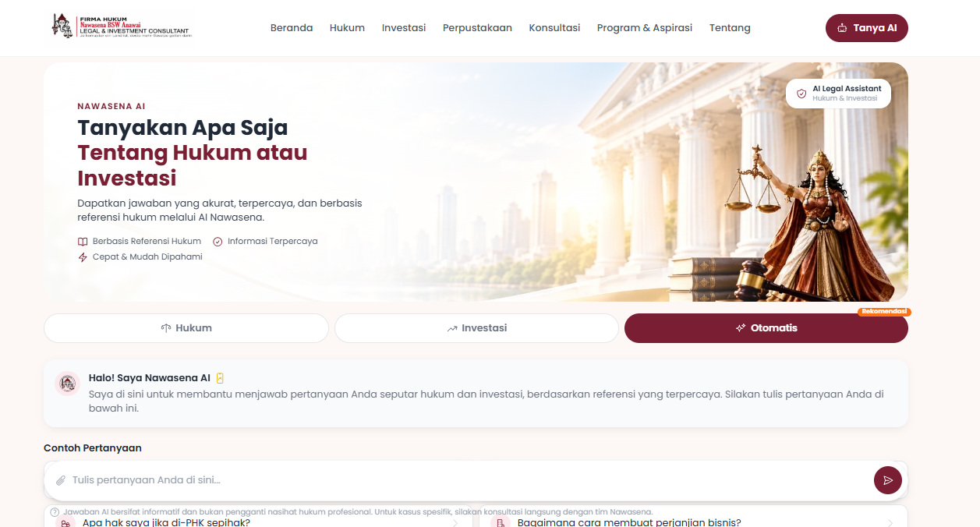This screenshot has height=527, width=980.
Task: Click the Nawasena AI avatar in greeting
Action: [x=68, y=384]
